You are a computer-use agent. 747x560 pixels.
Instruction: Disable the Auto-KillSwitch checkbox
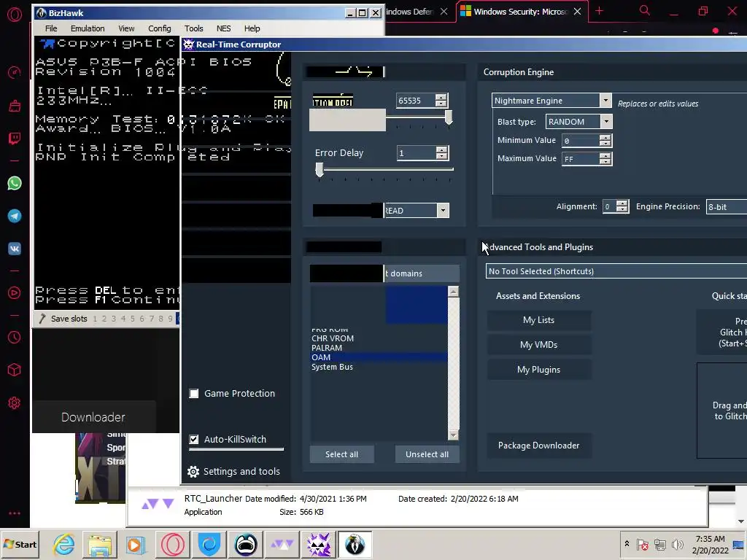point(194,439)
